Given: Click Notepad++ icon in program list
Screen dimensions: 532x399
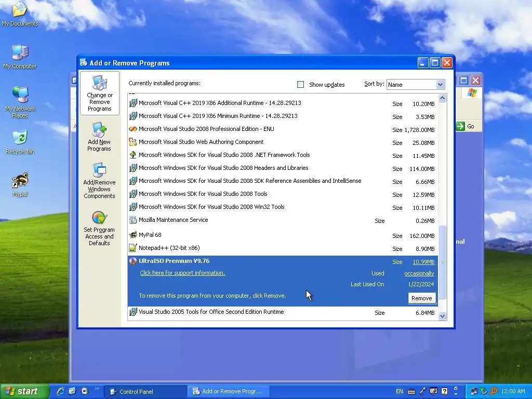Looking at the screenshot, I should (133, 248).
